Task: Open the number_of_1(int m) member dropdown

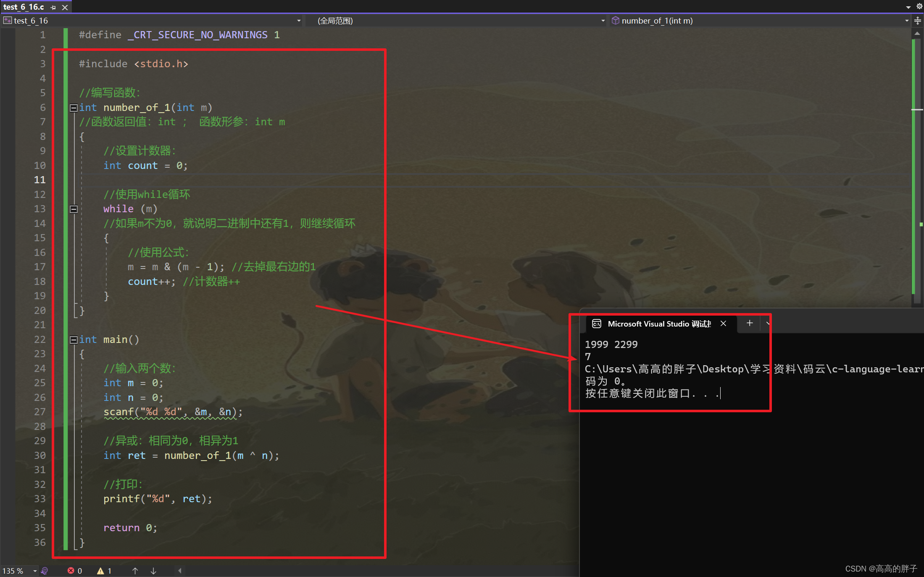Action: 761,21
